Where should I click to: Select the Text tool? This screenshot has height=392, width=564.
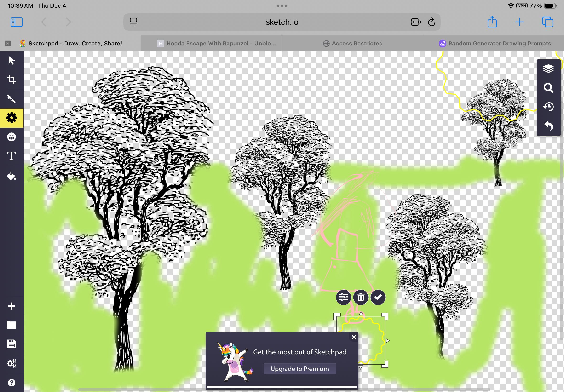click(x=11, y=156)
